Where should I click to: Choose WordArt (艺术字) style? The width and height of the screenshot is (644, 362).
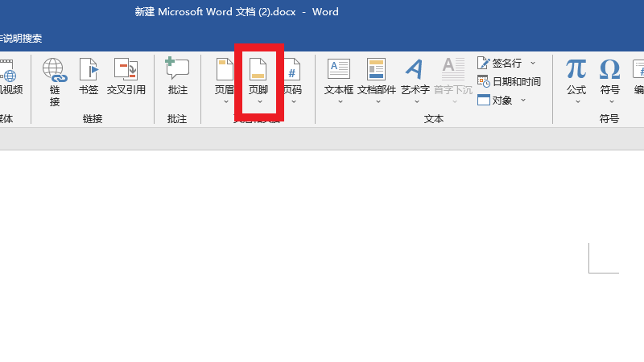pyautogui.click(x=415, y=78)
